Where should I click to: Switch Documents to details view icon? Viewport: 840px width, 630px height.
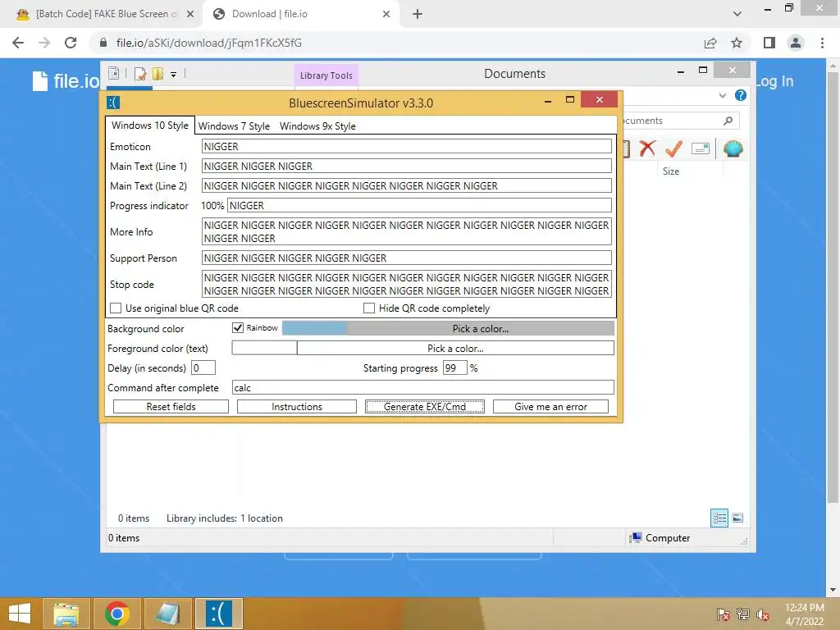tap(719, 518)
